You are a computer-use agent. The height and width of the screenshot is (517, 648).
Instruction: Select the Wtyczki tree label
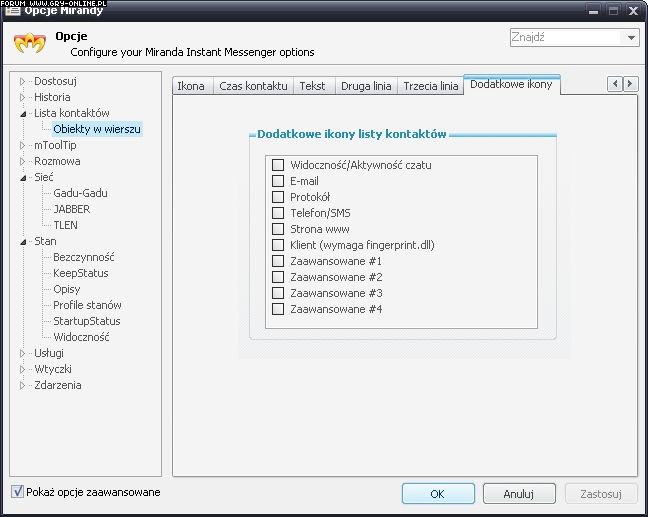(x=53, y=369)
